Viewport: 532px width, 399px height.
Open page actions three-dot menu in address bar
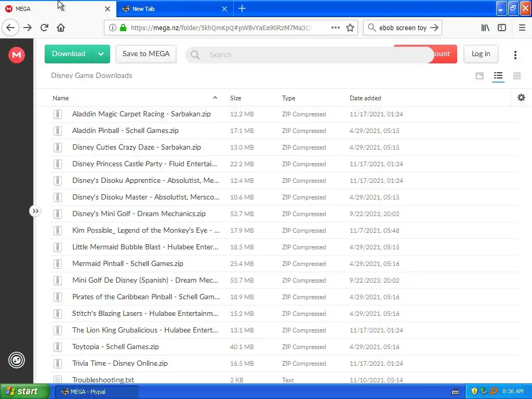point(335,28)
